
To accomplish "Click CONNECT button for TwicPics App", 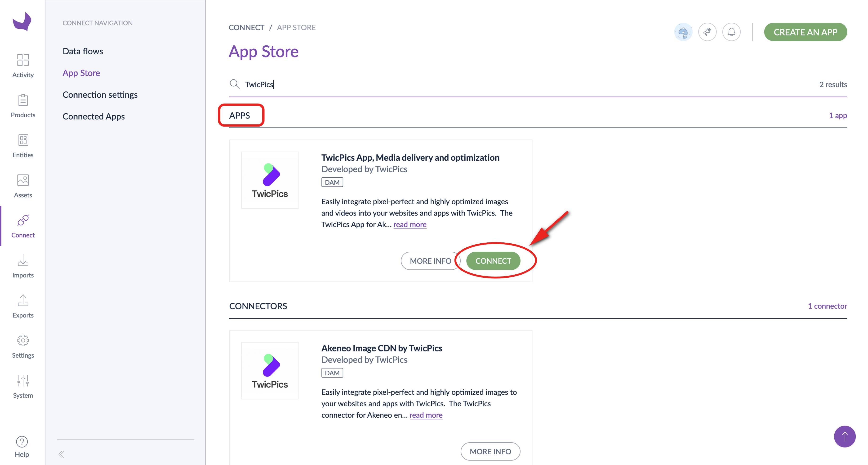I will (493, 261).
